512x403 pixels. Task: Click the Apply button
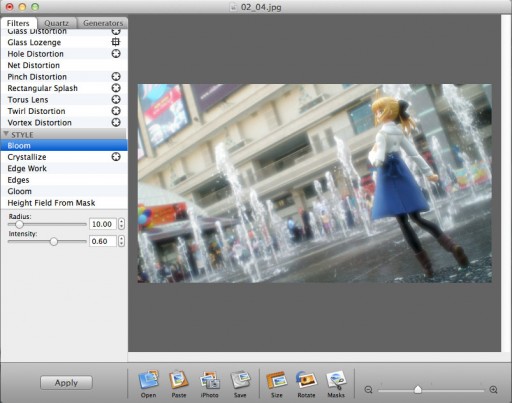coord(66,383)
